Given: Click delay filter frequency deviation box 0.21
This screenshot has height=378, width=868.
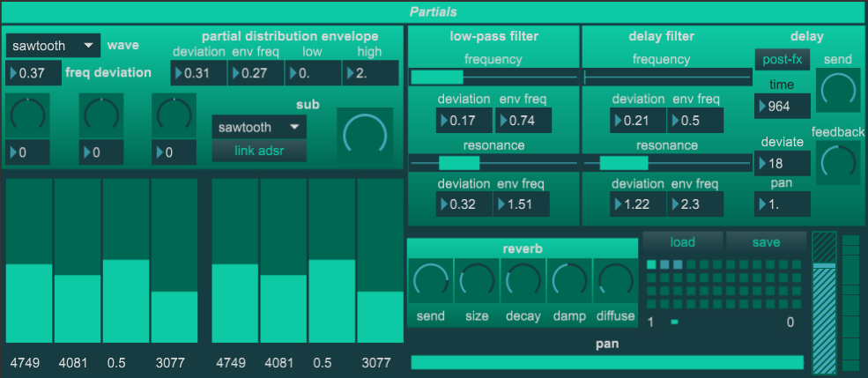Looking at the screenshot, I should click(x=638, y=120).
